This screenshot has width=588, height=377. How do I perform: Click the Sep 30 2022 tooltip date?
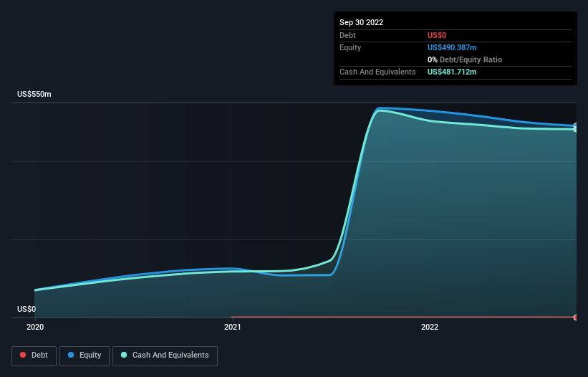[x=361, y=22]
